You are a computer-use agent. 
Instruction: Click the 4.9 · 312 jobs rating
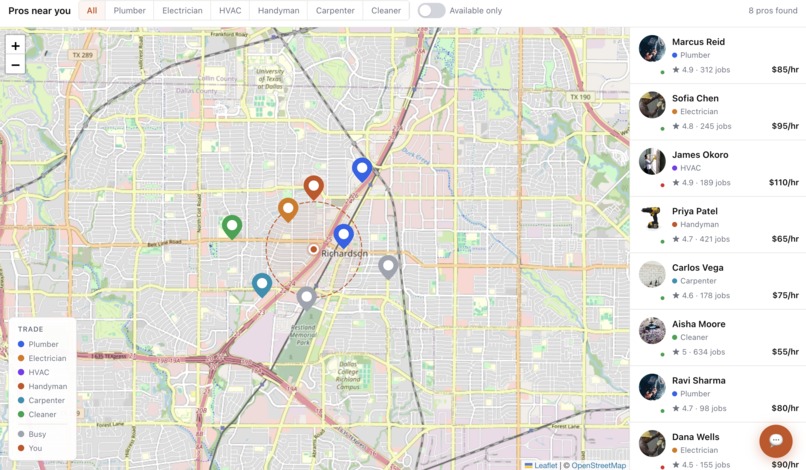(701, 70)
